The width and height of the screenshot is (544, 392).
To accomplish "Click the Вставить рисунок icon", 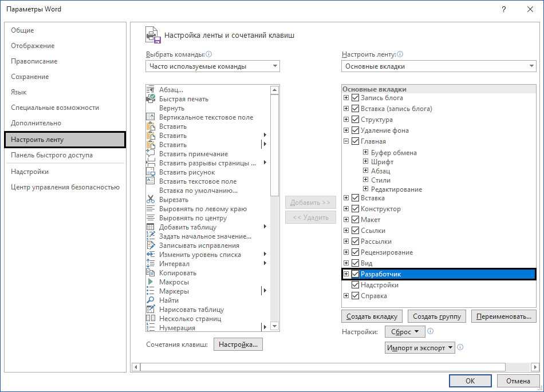I will 151,172.
